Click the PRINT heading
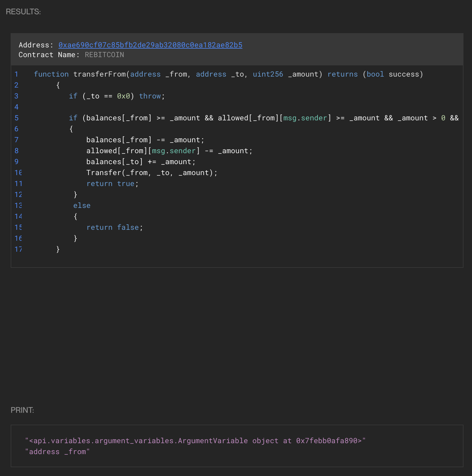This screenshot has height=476, width=472. click(x=22, y=410)
